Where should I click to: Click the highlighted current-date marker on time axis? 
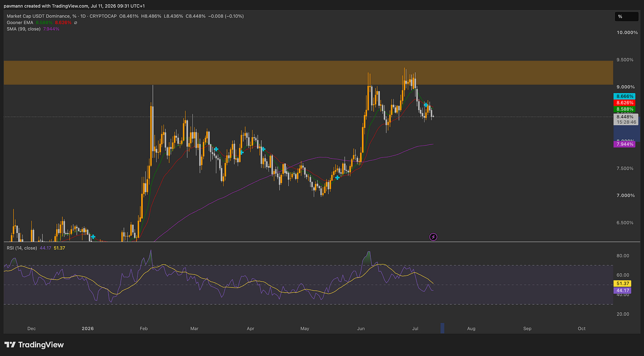(x=442, y=328)
